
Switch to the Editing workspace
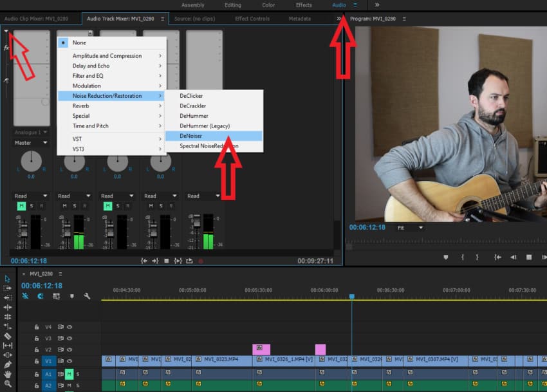pos(233,5)
